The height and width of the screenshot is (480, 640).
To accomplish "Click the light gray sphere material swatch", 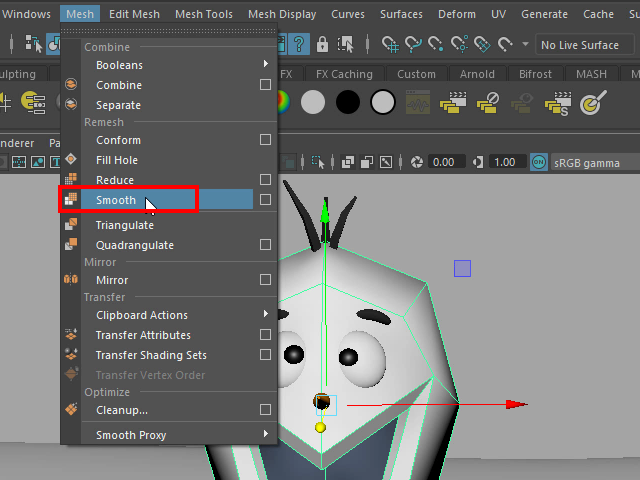I will click(x=314, y=102).
